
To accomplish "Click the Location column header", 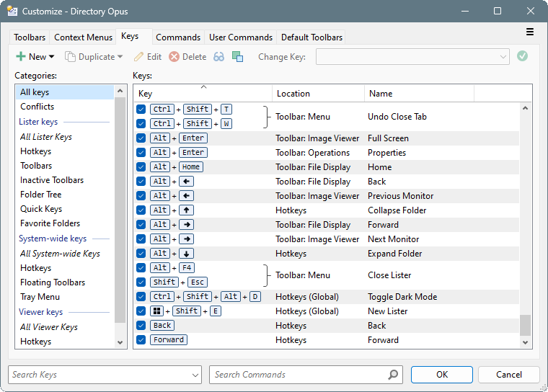I will pyautogui.click(x=318, y=94).
